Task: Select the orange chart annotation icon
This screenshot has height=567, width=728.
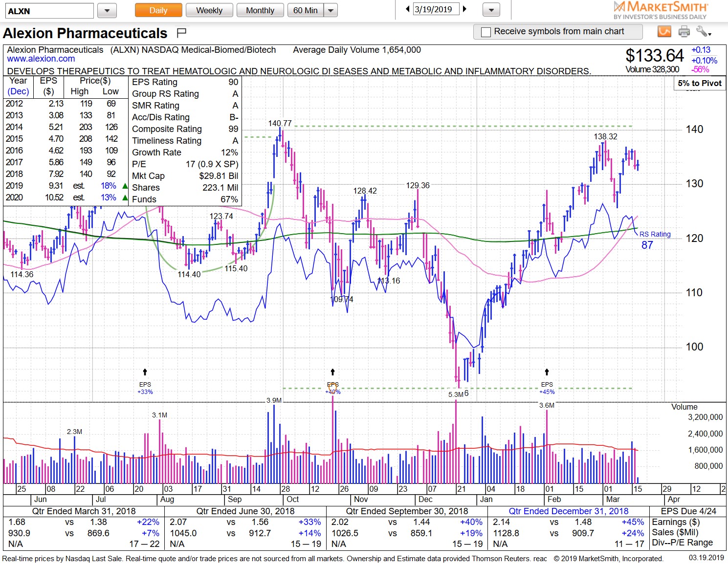Action: click(664, 31)
